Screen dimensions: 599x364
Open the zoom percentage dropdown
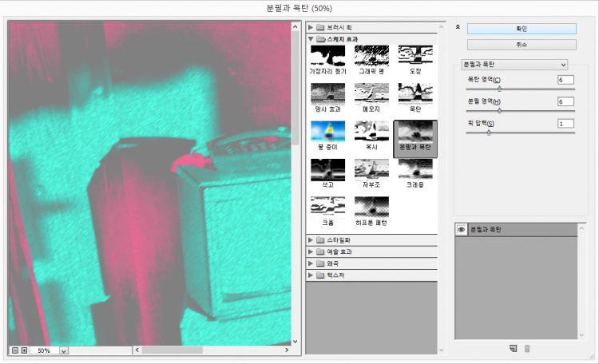63,350
